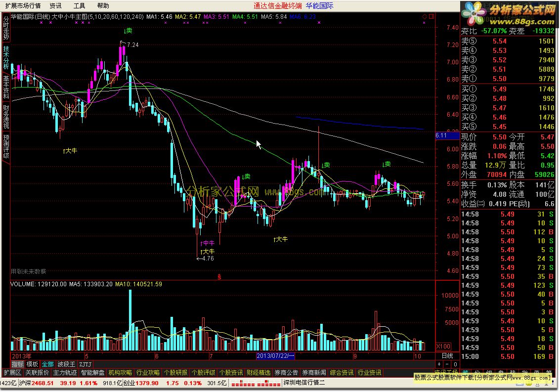Open 券商公告 tab
Screen dimensions: 560x392
click(287, 373)
